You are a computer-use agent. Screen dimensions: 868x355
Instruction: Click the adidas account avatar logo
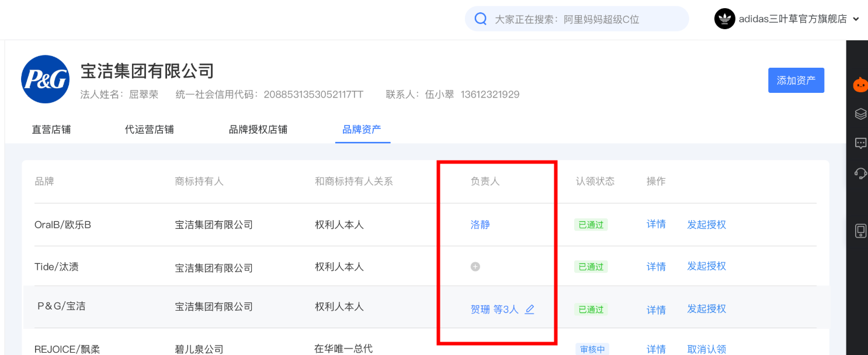coord(724,19)
